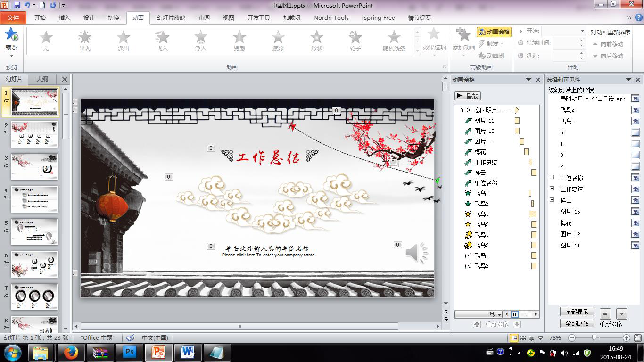Toggle visibility of 秦时明月 mp3 audio
This screenshot has width=644, height=362.
(636, 99)
